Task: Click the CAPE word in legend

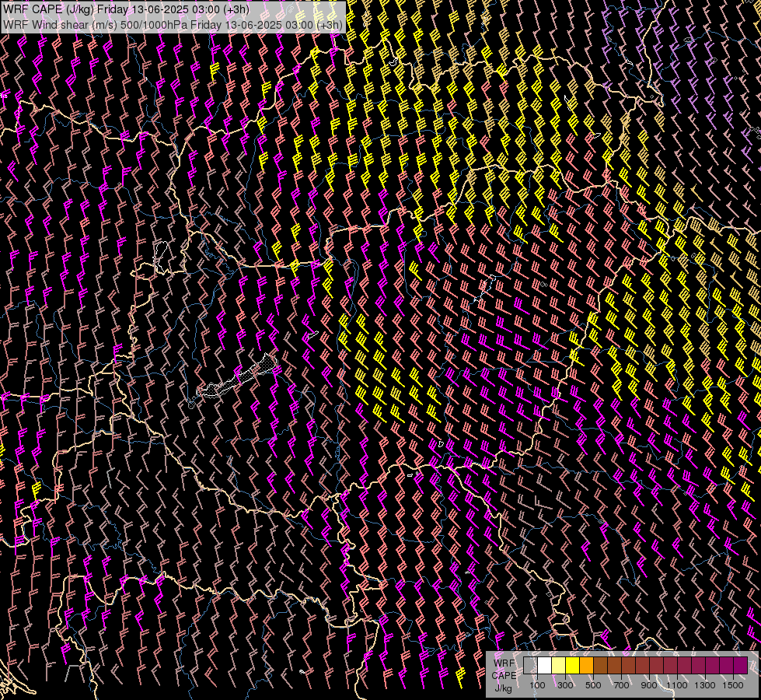Action: [504, 676]
